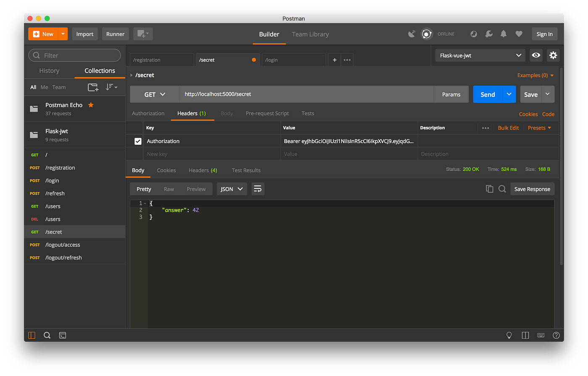588x376 pixels.
Task: Toggle line wrap icon in response
Action: point(258,189)
